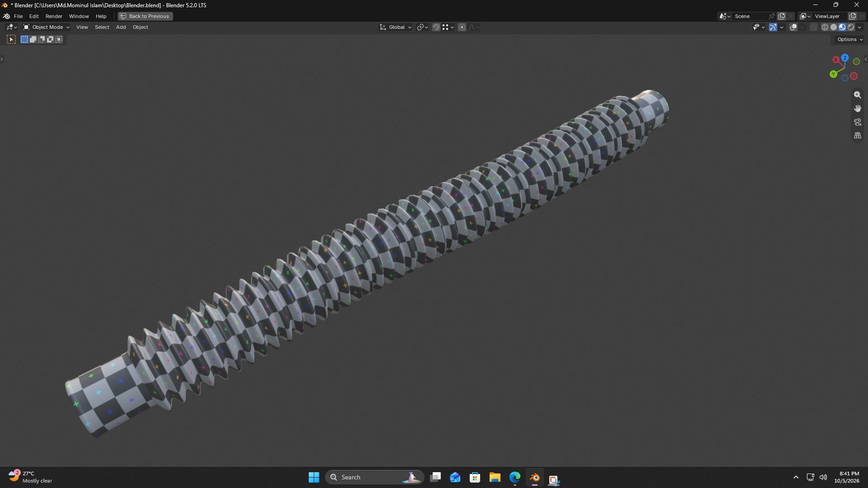This screenshot has height=488, width=868.
Task: Click the Zoom view magnifier icon
Action: point(857,95)
